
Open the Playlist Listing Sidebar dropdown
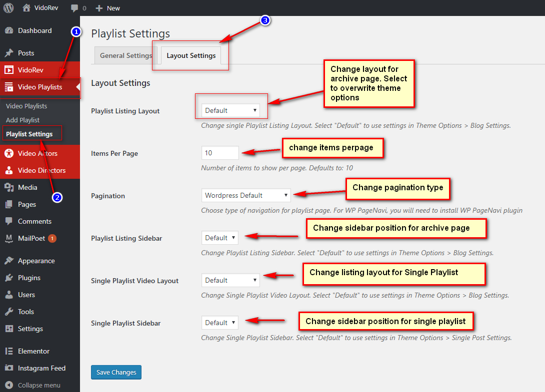[220, 238]
